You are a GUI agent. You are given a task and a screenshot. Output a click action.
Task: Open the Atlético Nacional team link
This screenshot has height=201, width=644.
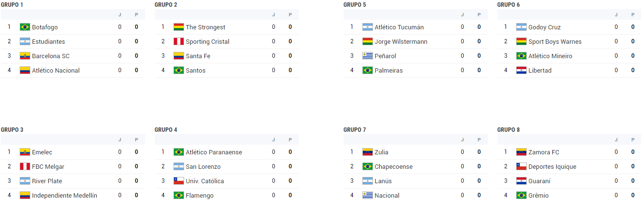point(56,70)
